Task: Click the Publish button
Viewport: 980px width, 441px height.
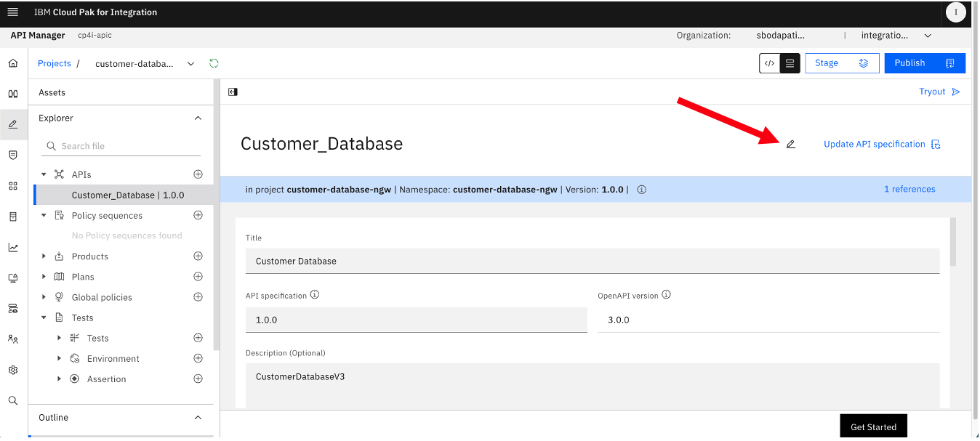Action: [x=925, y=63]
